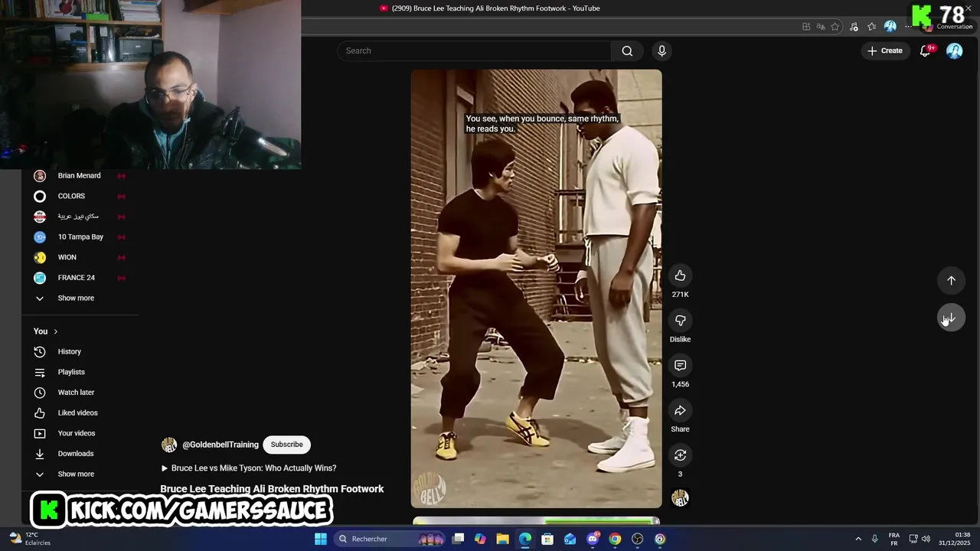This screenshot has height=551, width=980.
Task: Select the YouTube browser tab title
Action: (495, 8)
